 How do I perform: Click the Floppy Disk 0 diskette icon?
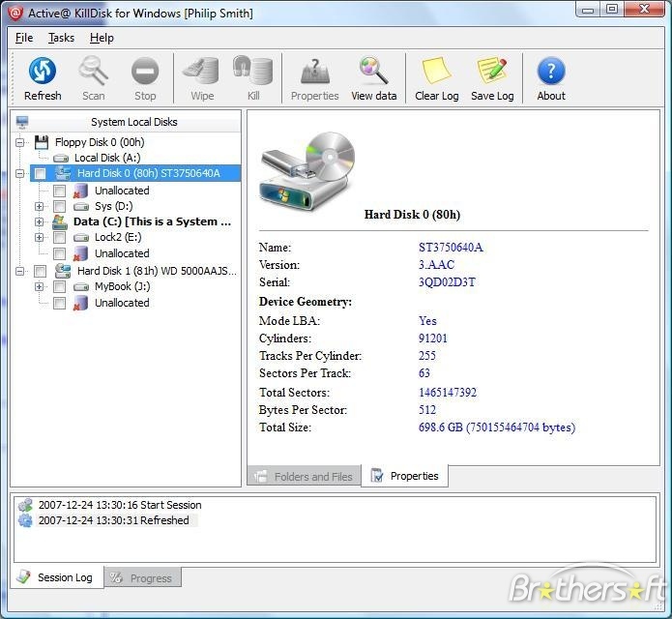coord(42,142)
